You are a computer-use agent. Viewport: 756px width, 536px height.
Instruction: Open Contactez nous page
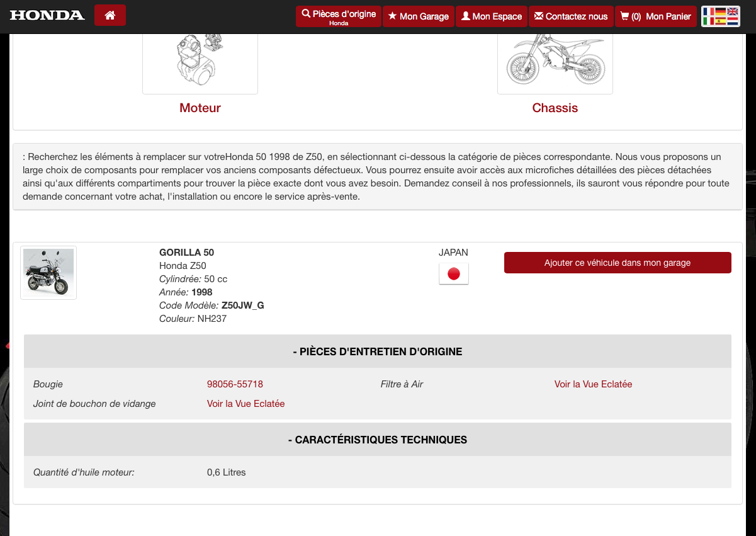[x=571, y=16]
